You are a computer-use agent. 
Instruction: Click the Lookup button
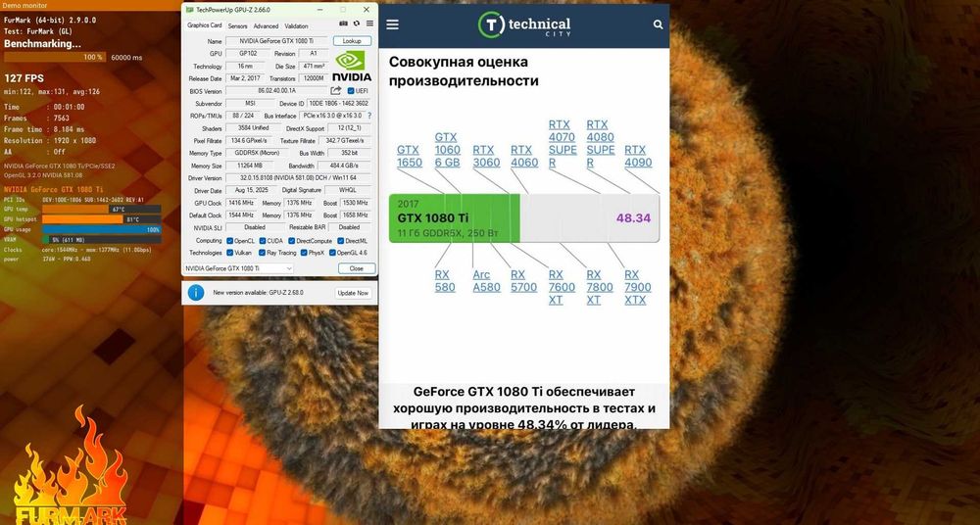352,40
